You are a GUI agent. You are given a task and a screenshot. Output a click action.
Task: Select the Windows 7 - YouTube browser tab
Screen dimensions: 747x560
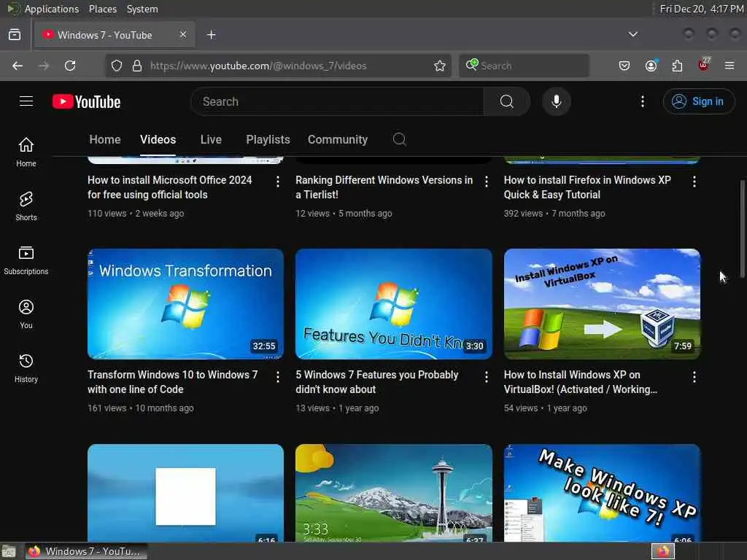(115, 35)
